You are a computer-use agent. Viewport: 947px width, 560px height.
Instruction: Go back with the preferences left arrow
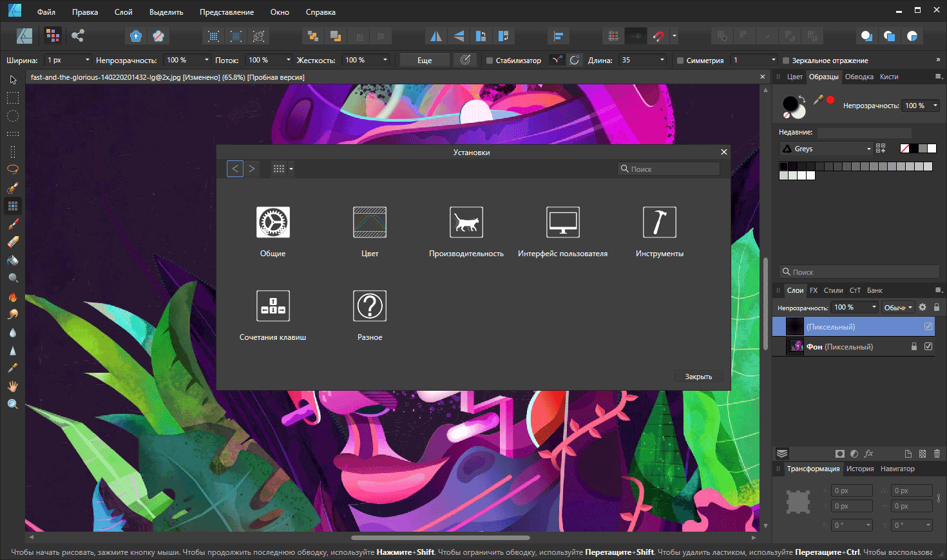235,169
